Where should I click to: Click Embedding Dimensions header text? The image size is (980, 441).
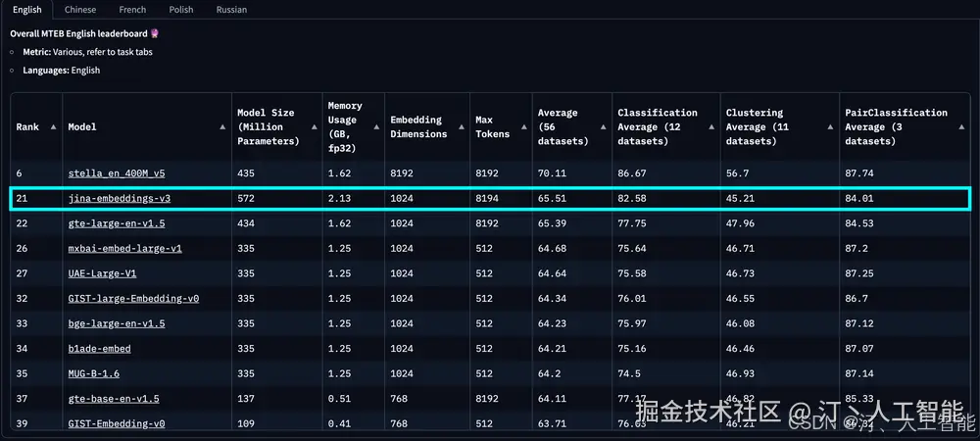pos(418,126)
